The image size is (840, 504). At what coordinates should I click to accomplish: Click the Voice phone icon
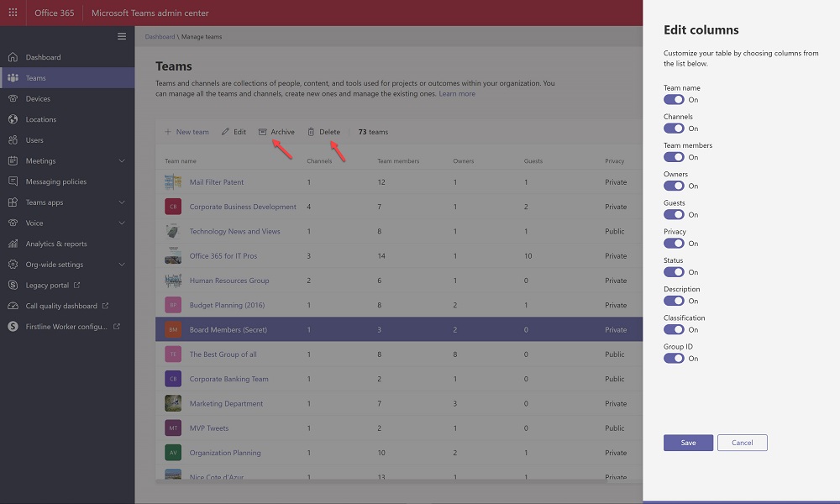(x=13, y=223)
